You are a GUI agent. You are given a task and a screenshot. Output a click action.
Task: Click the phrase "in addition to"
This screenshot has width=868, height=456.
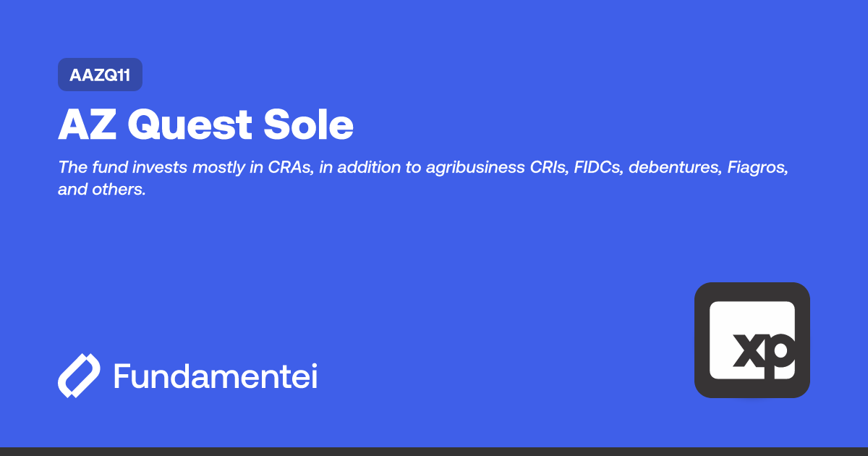[x=362, y=168]
